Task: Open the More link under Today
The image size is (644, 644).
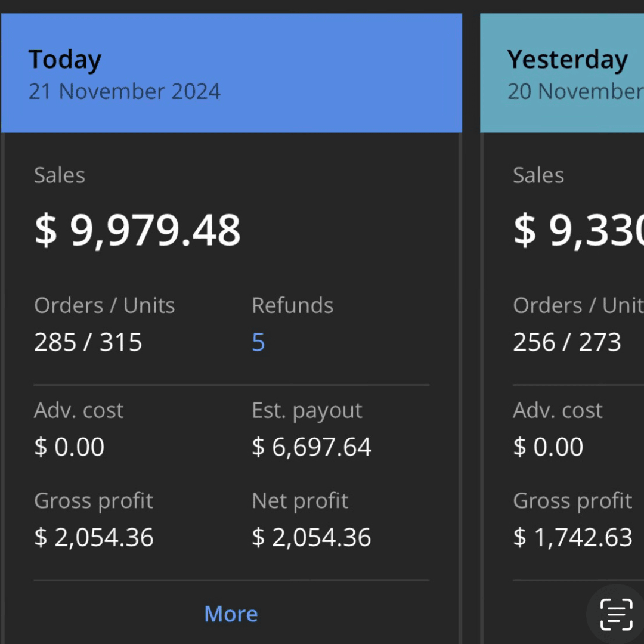Action: pyautogui.click(x=231, y=614)
